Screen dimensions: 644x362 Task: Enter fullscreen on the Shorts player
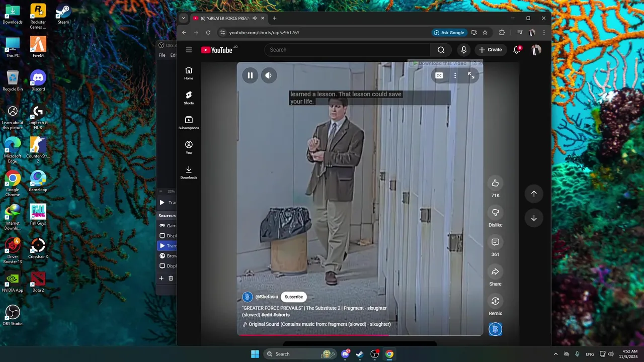point(471,75)
